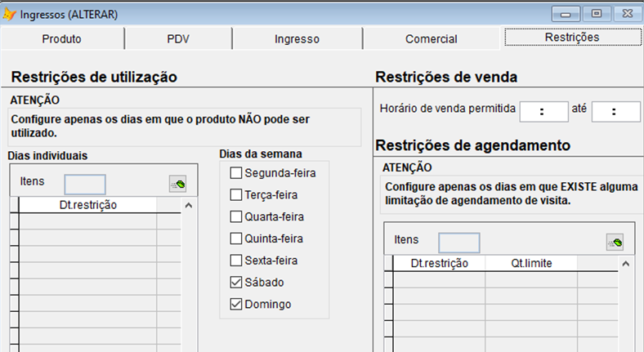Go to the Ingresso tab

(x=297, y=39)
